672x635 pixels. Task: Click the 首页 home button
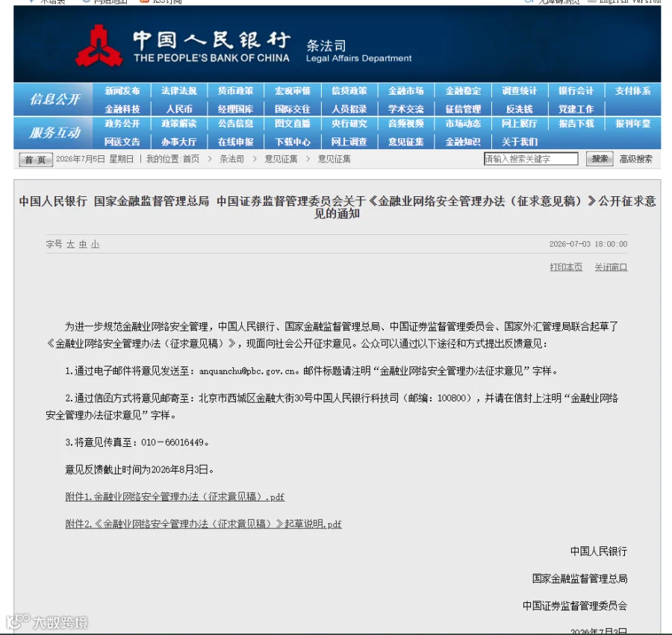(x=36, y=160)
